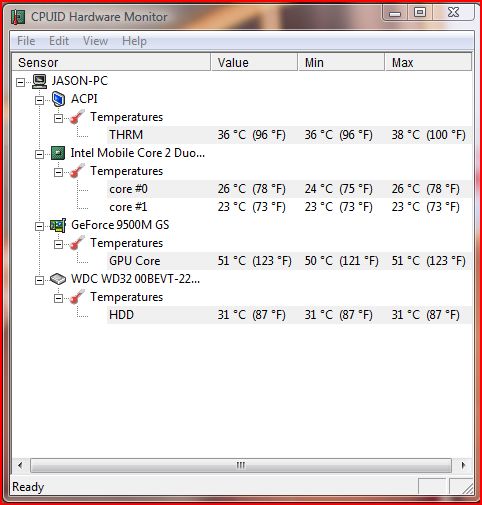Click HDD current value 31 °C (87 °F)
This screenshot has height=505, width=482.
point(251,315)
